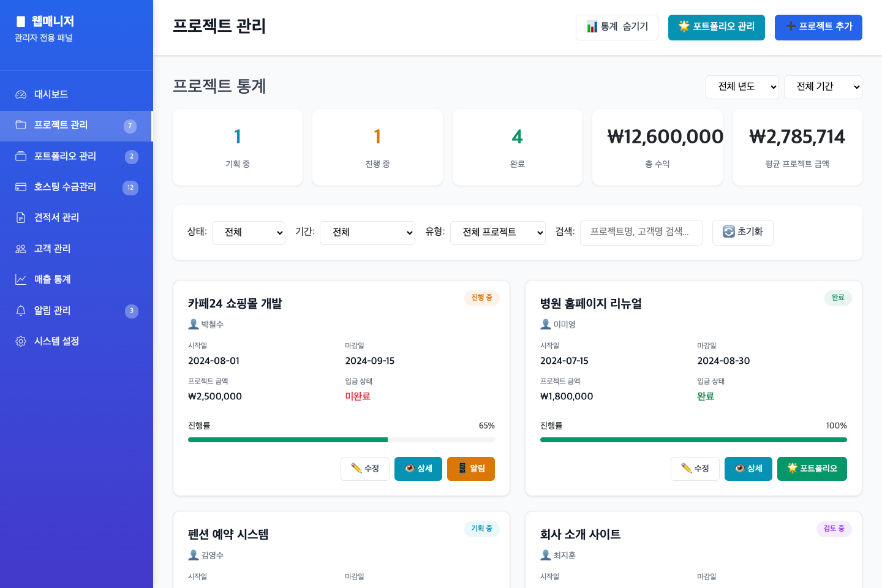Click the 프로젝트 관리 folder icon
Viewport: 882px width, 588px height.
coord(21,125)
